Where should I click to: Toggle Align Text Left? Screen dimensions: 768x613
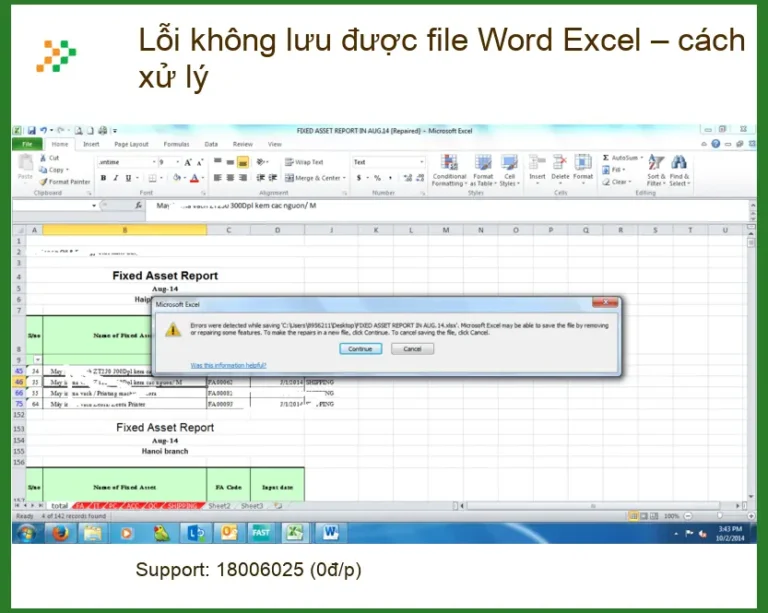pyautogui.click(x=217, y=178)
